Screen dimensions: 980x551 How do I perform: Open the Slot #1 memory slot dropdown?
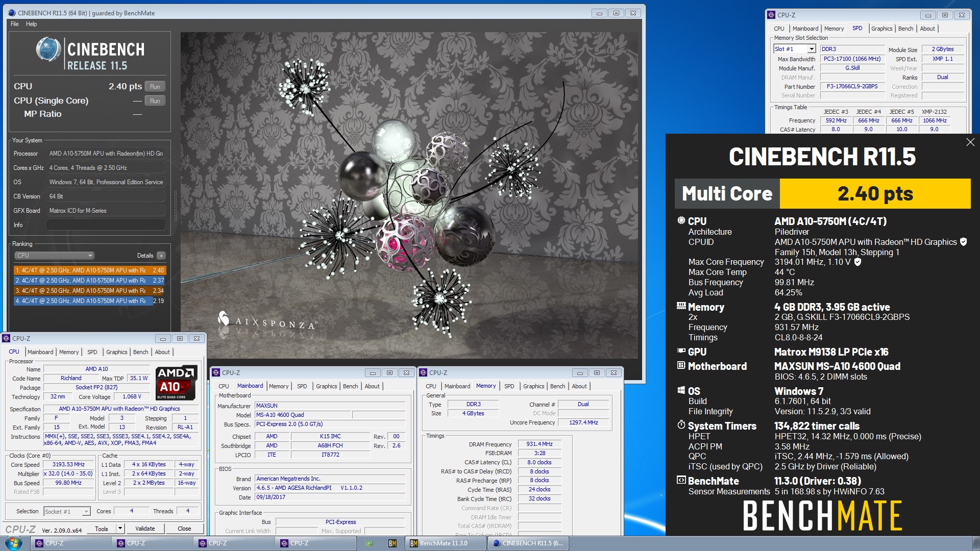811,49
